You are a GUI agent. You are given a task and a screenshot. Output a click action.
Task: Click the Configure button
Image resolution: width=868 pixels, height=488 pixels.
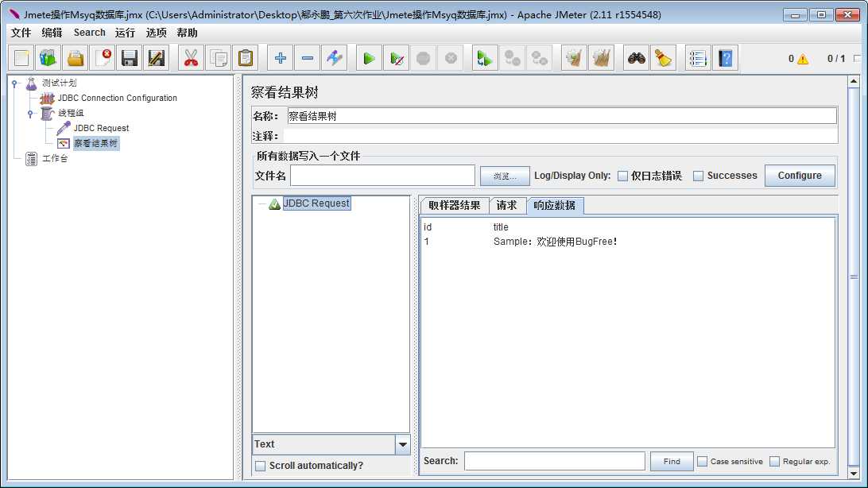click(x=800, y=176)
